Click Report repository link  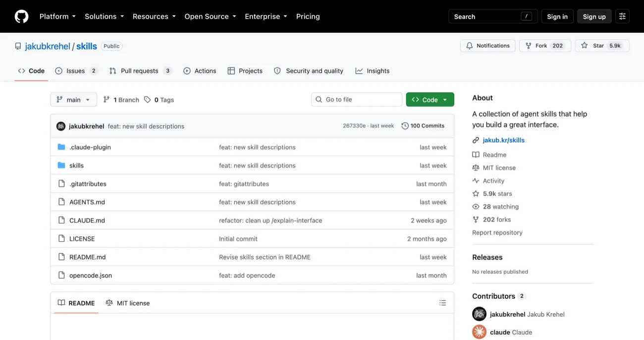[497, 232]
